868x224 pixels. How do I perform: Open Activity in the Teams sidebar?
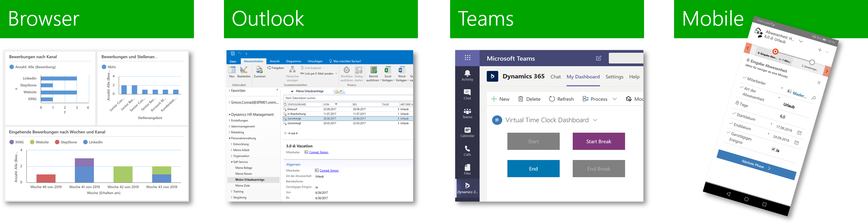[x=467, y=76]
